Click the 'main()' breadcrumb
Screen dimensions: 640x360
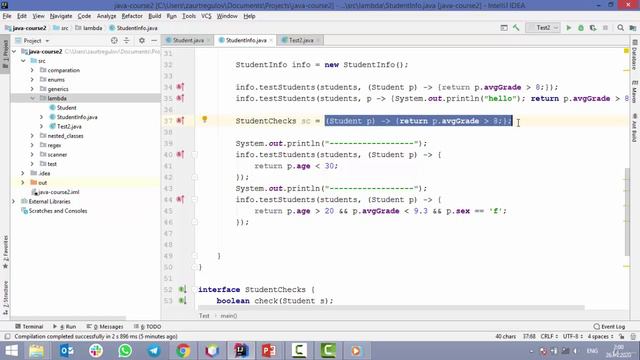(x=229, y=316)
